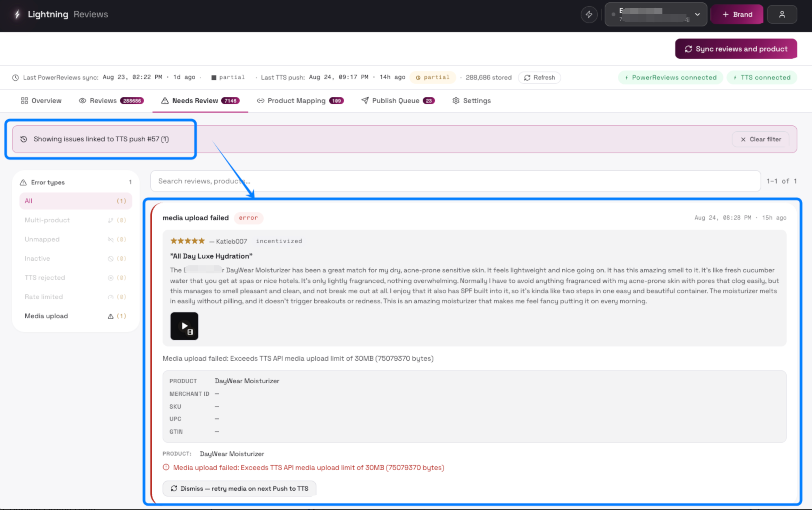The height and width of the screenshot is (510, 812).
Task: Select the Needs Review tab
Action: click(x=200, y=101)
